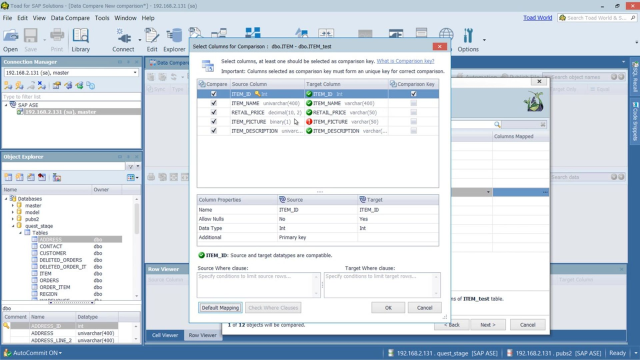Open the 'What is Comparison key?' link
Screen dimensions: 640x360
point(405,61)
